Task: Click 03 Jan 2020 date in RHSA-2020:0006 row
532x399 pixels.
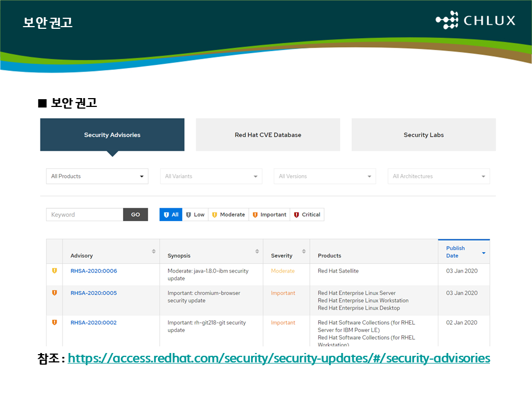Action: point(462,271)
